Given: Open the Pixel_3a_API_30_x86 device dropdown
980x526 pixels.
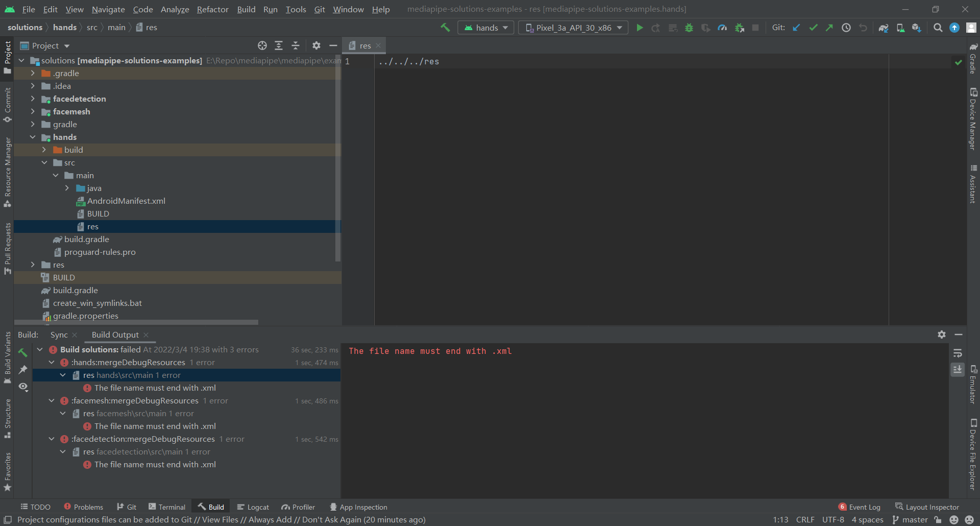Looking at the screenshot, I should pos(573,28).
